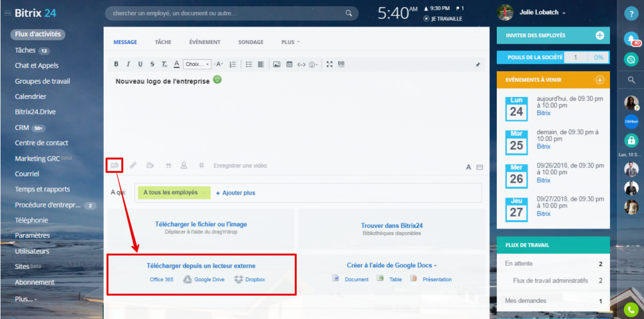
Task: Open the text alignment options
Action: coord(261,64)
